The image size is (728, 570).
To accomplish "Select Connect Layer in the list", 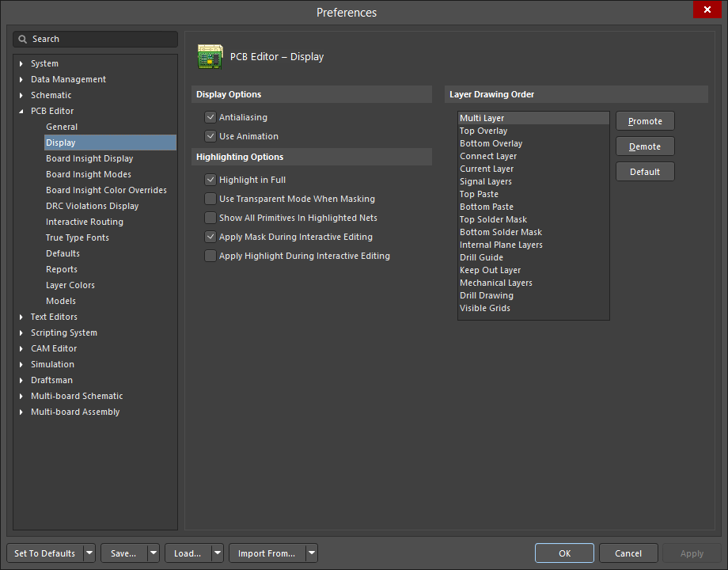I will point(533,156).
